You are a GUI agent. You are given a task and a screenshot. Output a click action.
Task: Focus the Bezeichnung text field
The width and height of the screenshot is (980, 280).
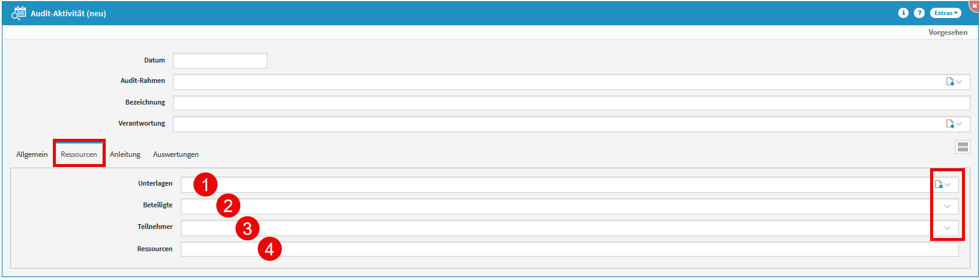point(571,103)
